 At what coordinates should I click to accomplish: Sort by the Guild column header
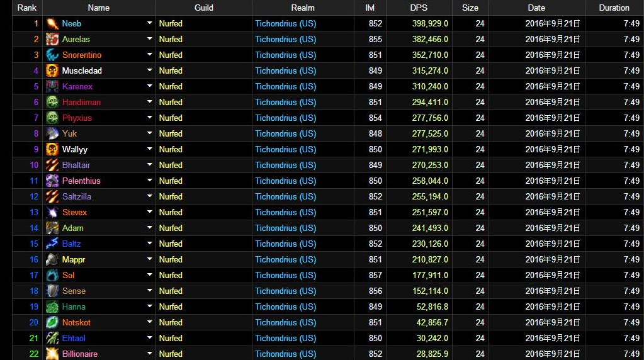pos(204,8)
